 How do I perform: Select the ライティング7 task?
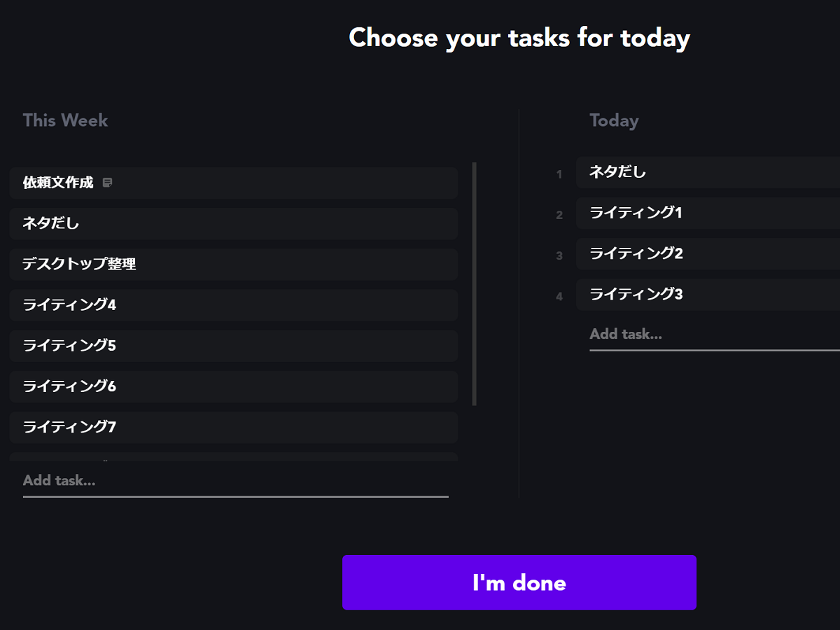234,426
